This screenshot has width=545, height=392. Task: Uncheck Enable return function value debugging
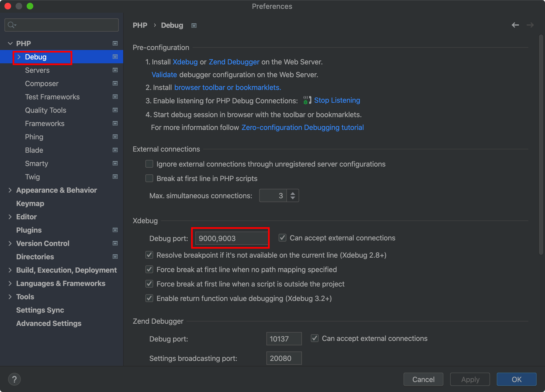149,298
